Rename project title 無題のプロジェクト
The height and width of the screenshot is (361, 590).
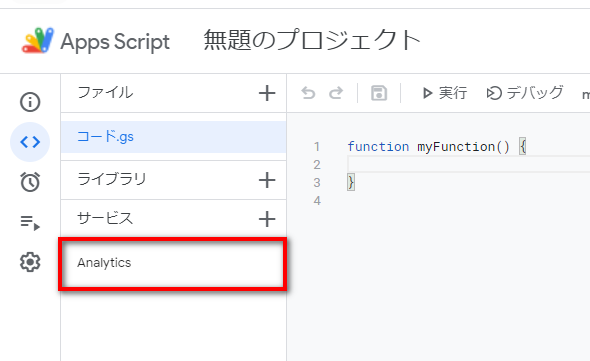[312, 40]
